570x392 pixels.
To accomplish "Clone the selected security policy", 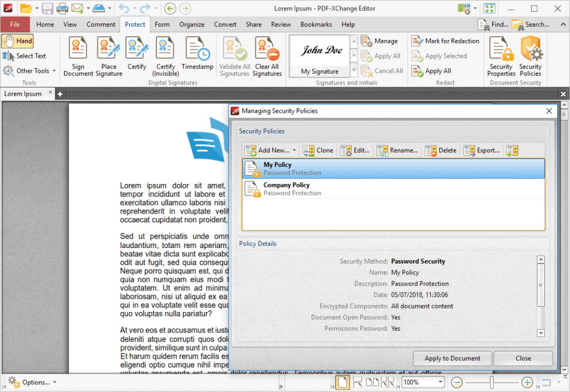I will point(318,150).
